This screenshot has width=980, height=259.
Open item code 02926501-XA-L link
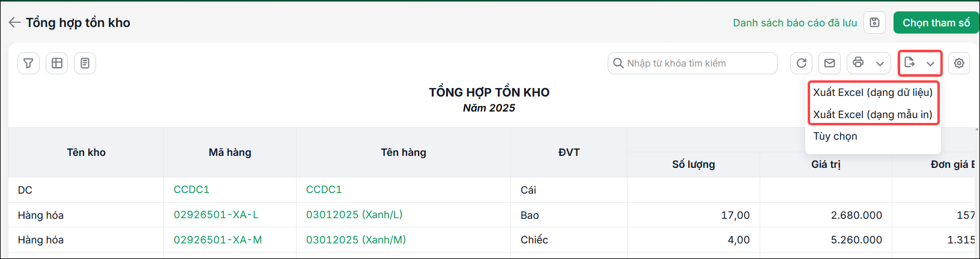(x=216, y=215)
